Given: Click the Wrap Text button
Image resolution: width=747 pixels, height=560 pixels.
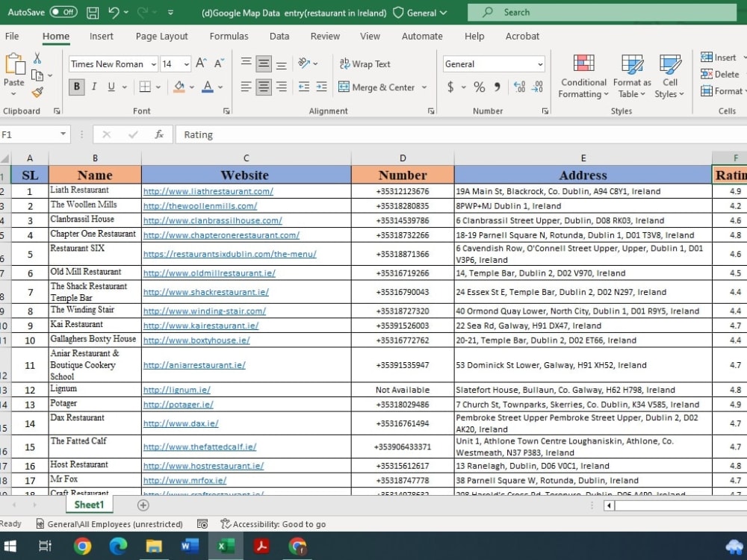Looking at the screenshot, I should [365, 63].
